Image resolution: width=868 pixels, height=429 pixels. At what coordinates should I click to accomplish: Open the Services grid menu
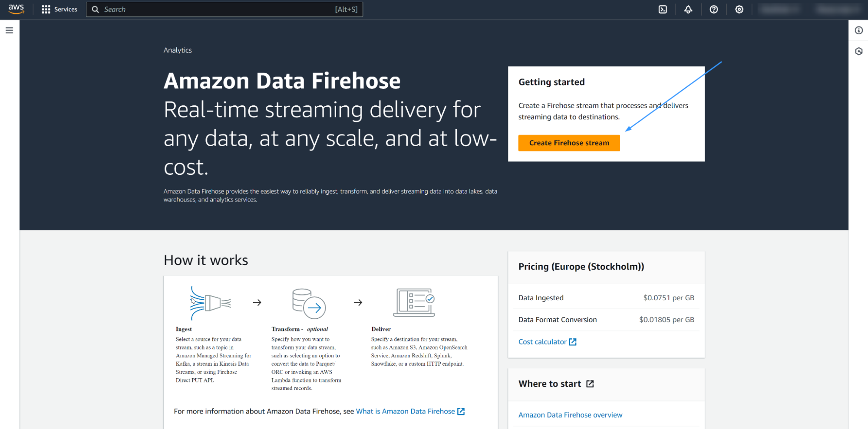[59, 9]
